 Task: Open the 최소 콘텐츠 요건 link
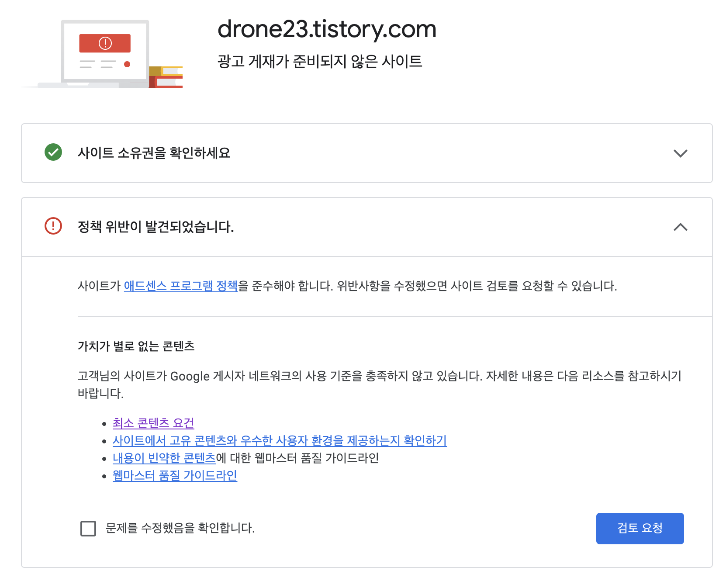(153, 423)
